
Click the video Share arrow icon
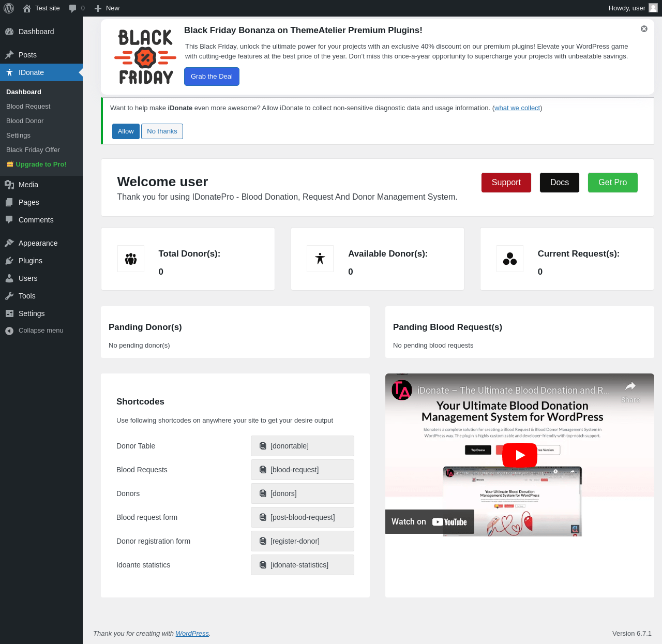(x=630, y=386)
